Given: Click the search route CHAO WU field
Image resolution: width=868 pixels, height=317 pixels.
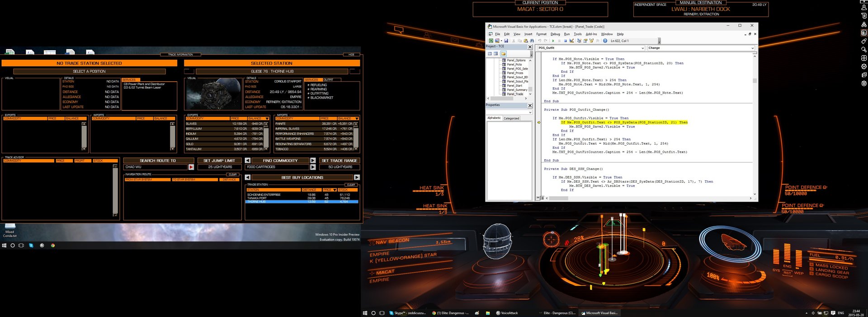Looking at the screenshot, I should click(x=156, y=167).
